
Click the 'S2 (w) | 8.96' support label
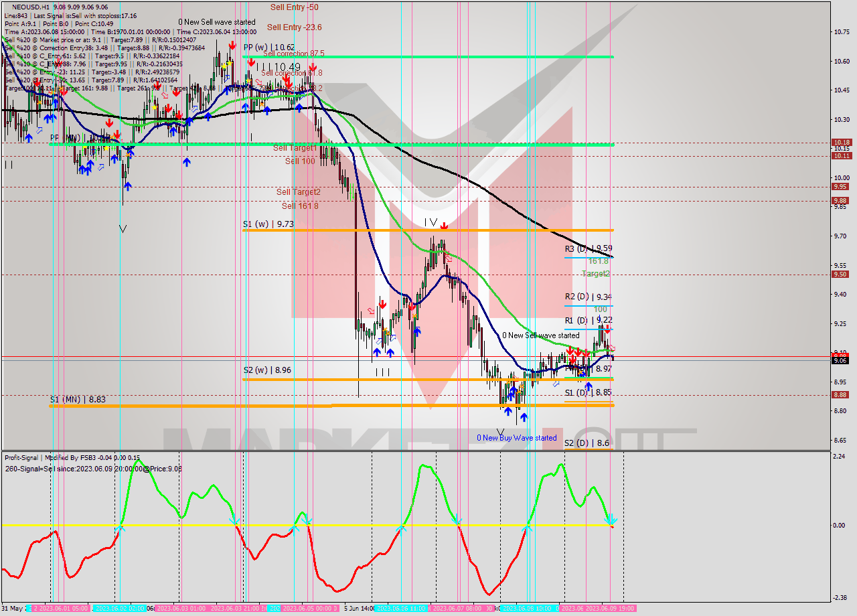coord(267,370)
